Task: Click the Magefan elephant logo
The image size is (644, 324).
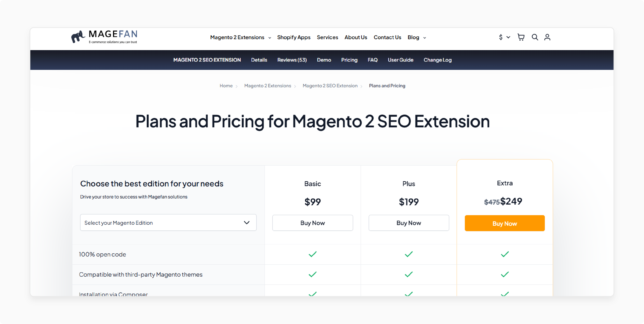Action: coord(104,37)
